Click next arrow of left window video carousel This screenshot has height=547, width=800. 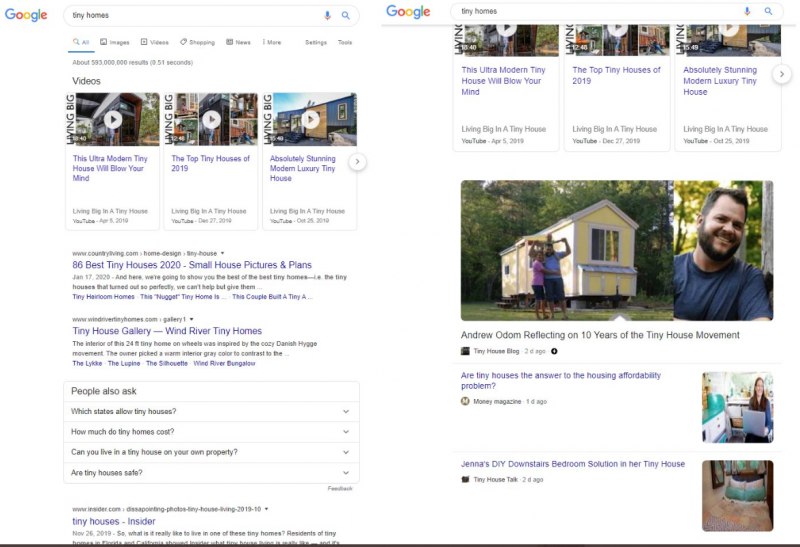[358, 162]
